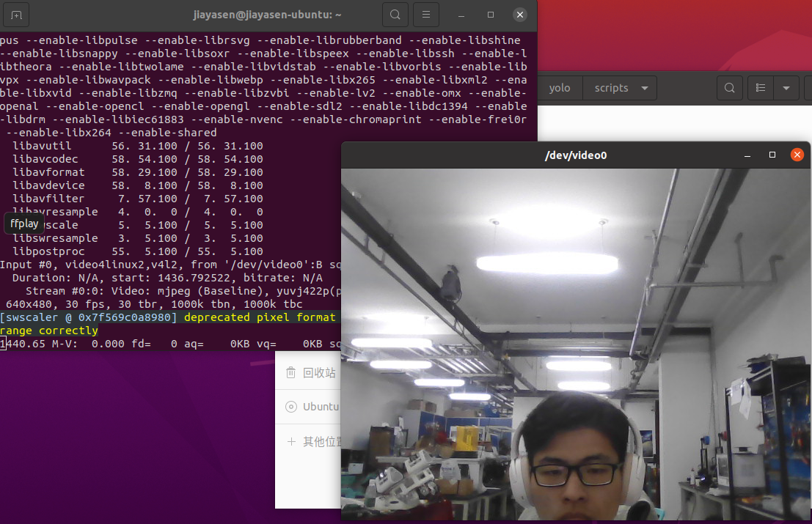Click the webcam video in /dev/video0 window
The height and width of the screenshot is (524, 812).
575,344
